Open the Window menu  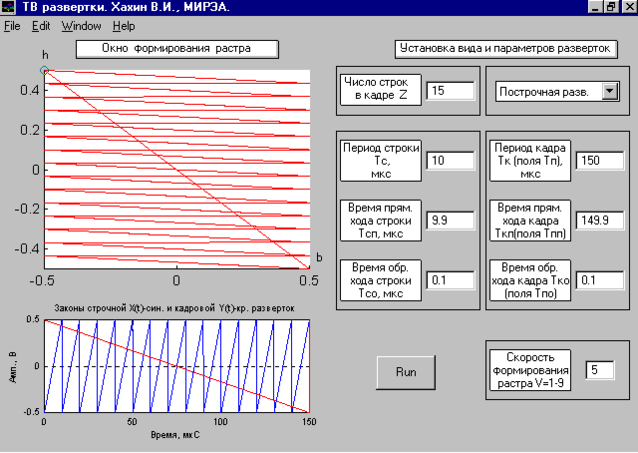click(81, 26)
